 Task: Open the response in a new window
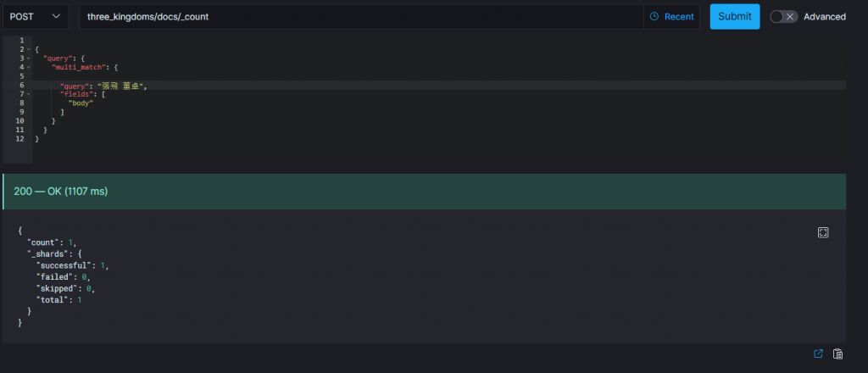[818, 354]
